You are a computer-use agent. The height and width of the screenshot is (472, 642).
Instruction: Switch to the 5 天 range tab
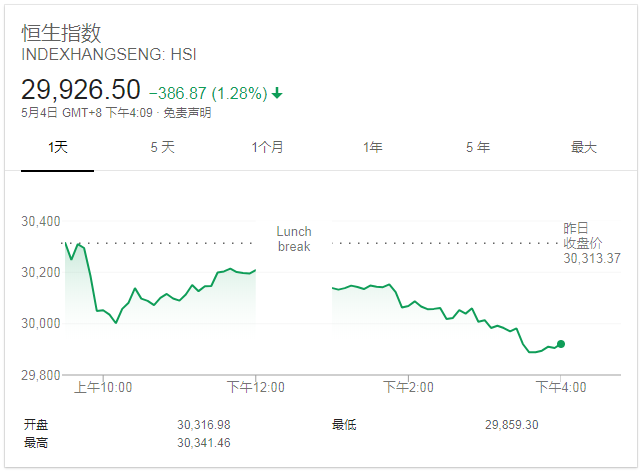163,147
